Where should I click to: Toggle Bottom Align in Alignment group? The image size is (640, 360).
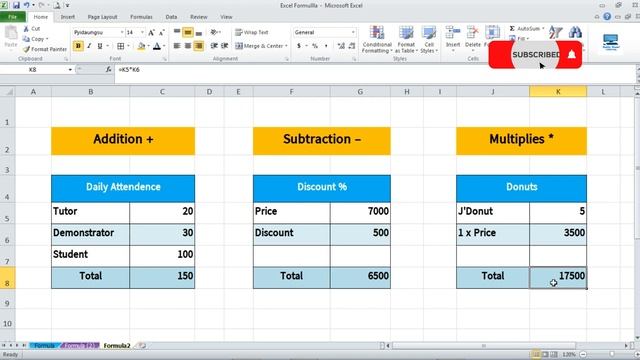[x=199, y=32]
